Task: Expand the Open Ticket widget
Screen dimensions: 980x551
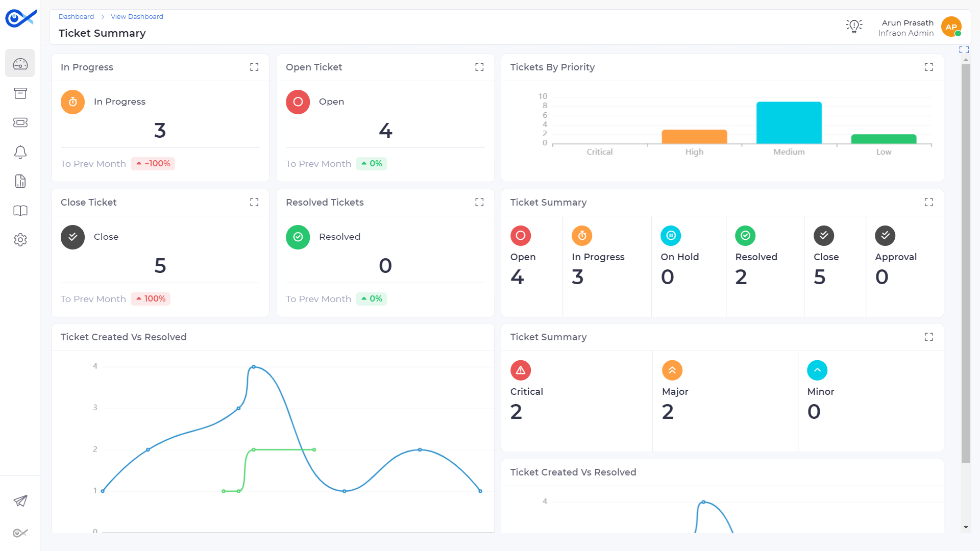Action: (479, 67)
